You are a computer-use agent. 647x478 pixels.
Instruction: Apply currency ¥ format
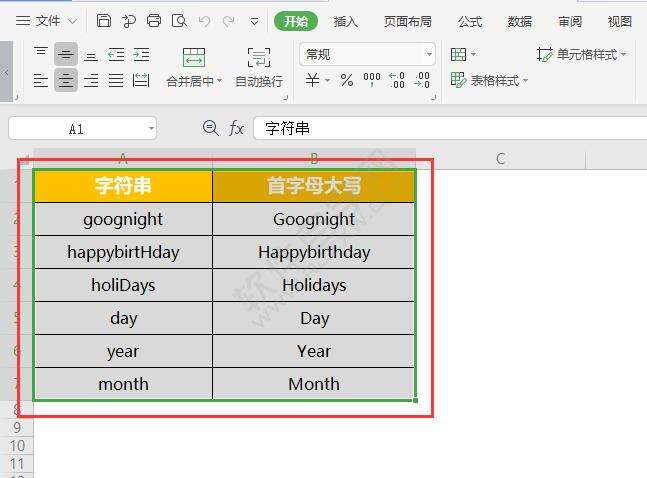coord(312,80)
